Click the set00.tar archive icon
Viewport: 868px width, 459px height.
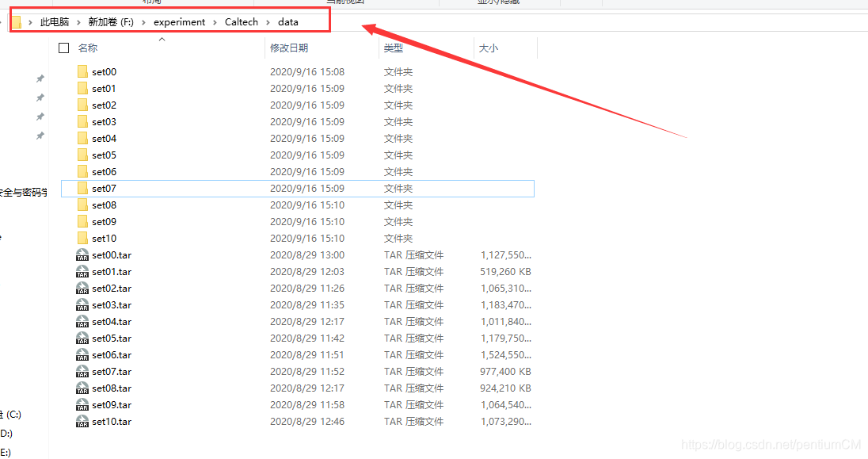pyautogui.click(x=82, y=255)
